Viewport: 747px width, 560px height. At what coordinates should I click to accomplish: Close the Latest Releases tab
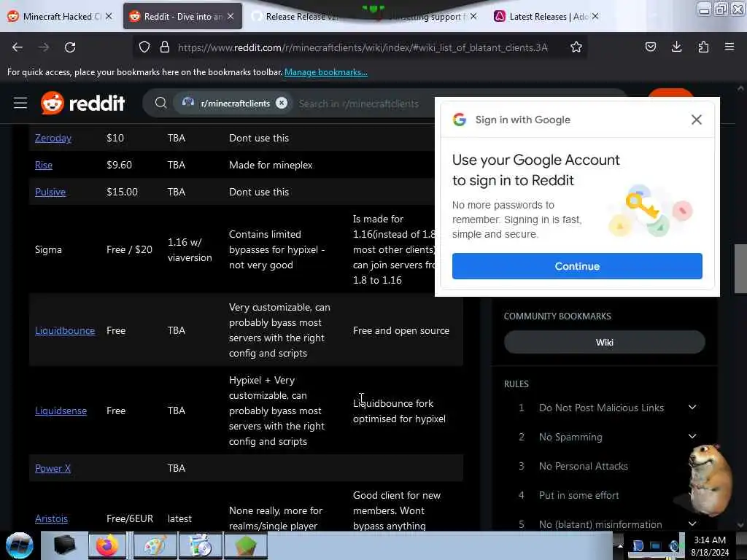click(595, 16)
